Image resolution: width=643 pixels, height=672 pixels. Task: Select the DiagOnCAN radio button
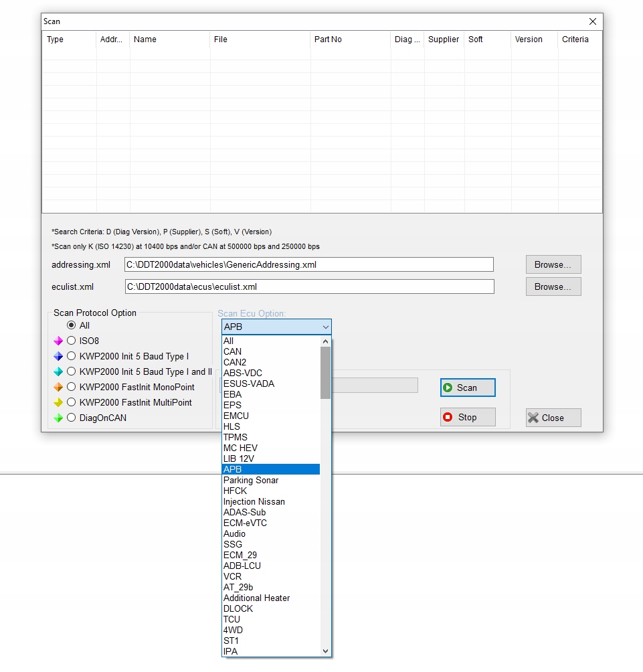71,418
